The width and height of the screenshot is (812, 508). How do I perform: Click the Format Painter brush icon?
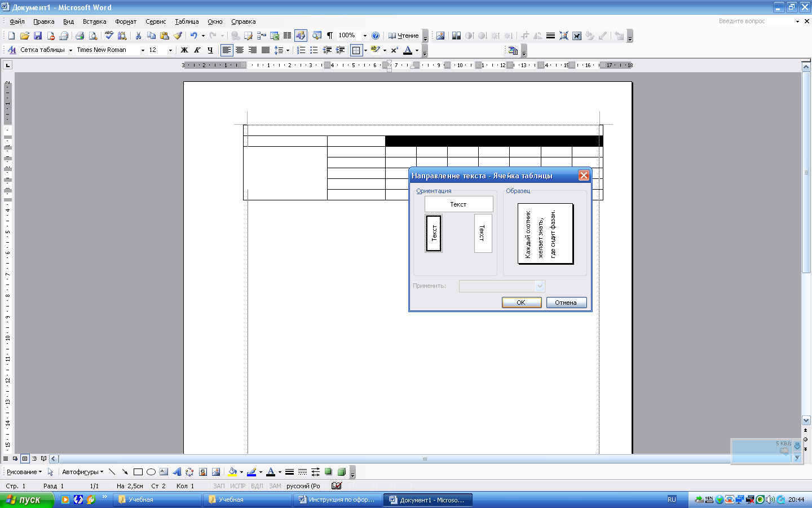click(178, 36)
